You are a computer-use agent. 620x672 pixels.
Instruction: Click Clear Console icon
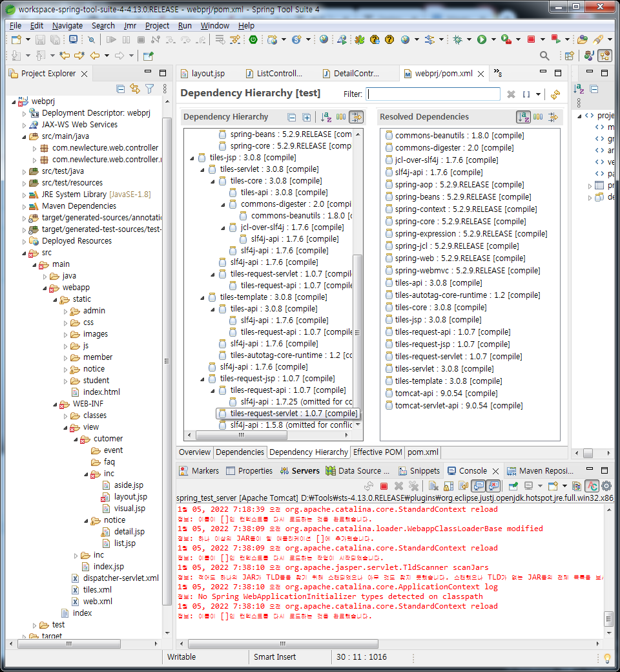pyautogui.click(x=433, y=486)
